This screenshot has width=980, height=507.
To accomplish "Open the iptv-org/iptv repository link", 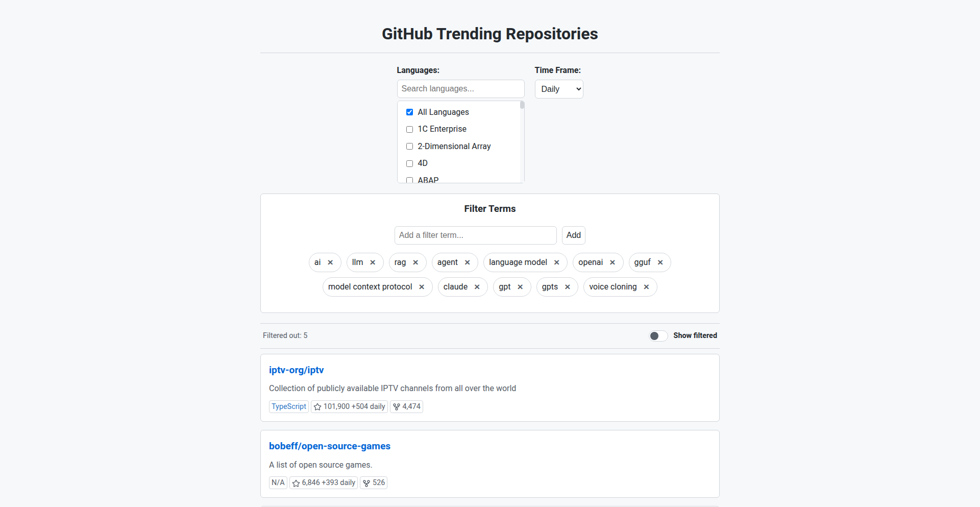I will tap(297, 370).
